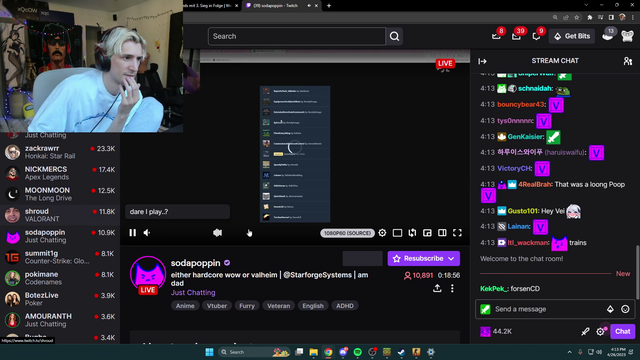Open Windows Start menu on taskbar
Image resolution: width=640 pixels, height=360 pixels.
point(209,352)
